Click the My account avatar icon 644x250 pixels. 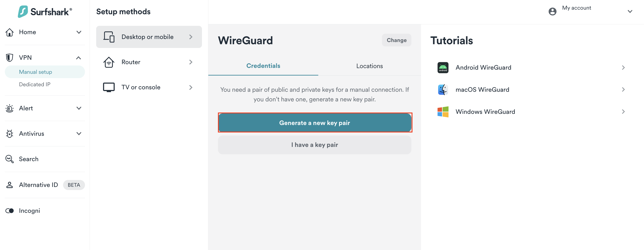552,11
